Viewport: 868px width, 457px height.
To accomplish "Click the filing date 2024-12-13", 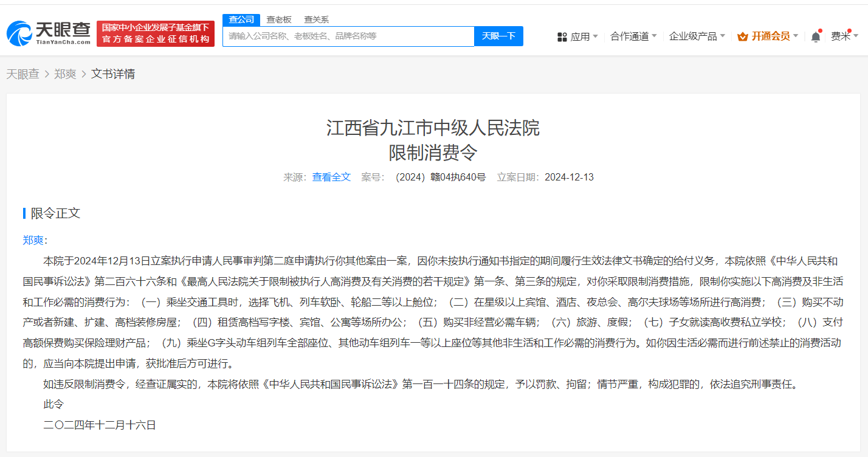I will [569, 177].
